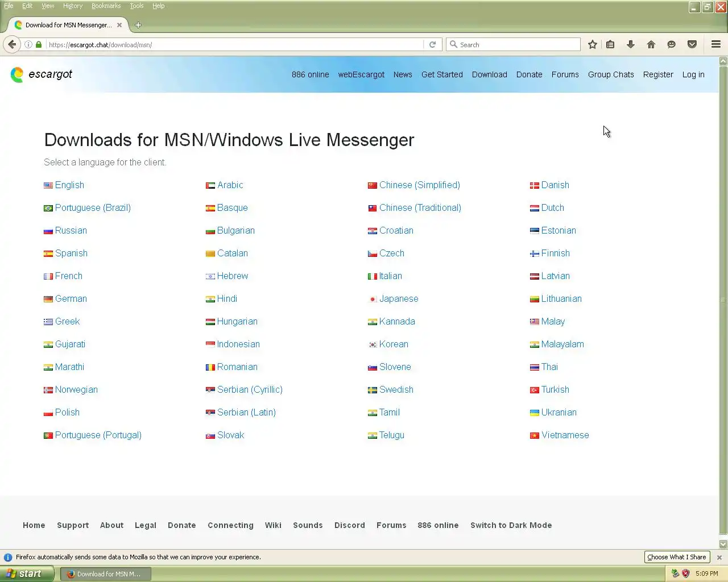Choose the Malayalam language link

point(562,344)
